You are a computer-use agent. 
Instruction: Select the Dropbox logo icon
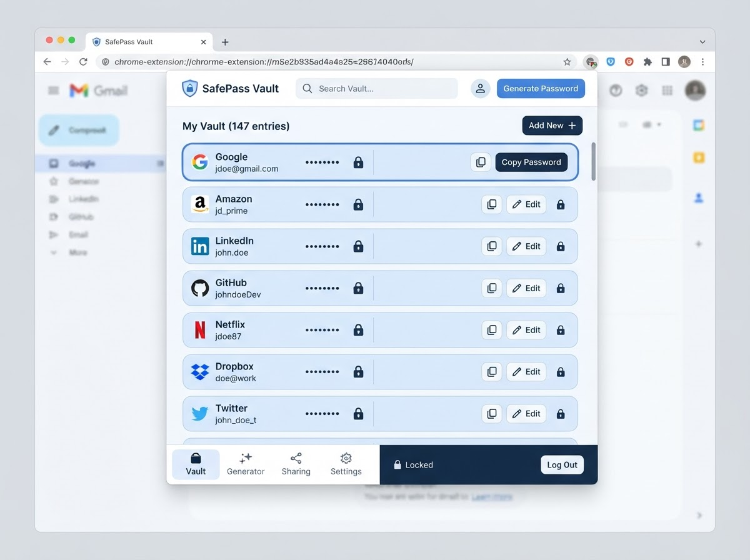pyautogui.click(x=199, y=372)
